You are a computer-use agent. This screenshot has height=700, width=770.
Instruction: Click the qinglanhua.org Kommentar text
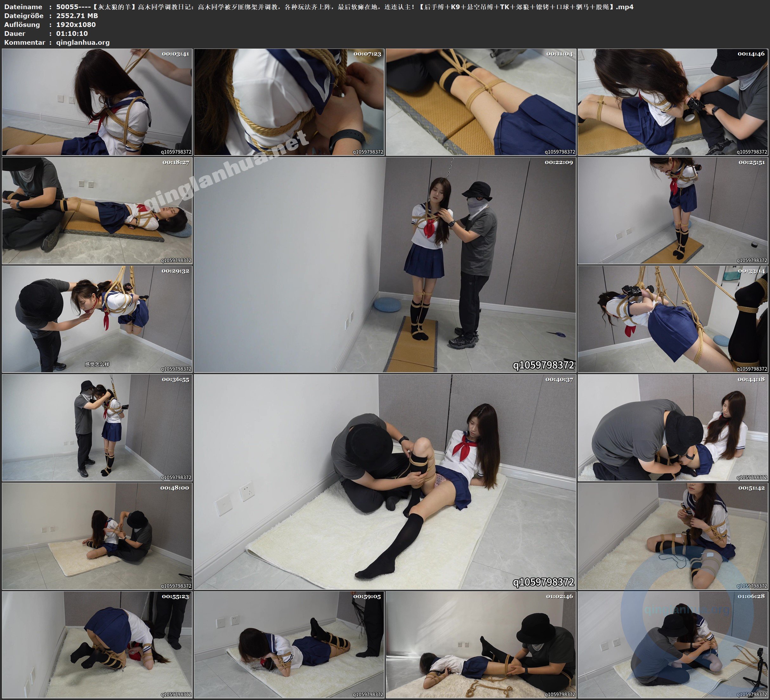point(83,43)
